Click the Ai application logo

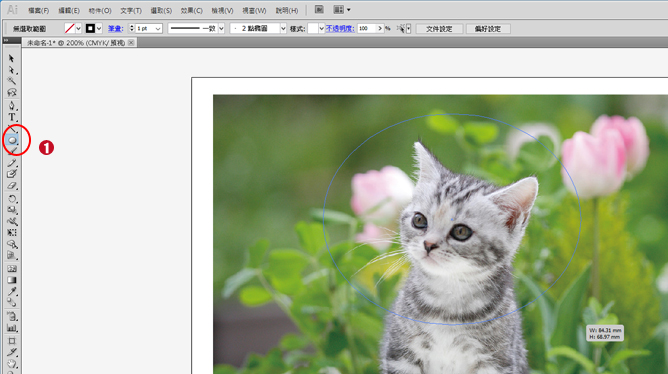pos(12,9)
